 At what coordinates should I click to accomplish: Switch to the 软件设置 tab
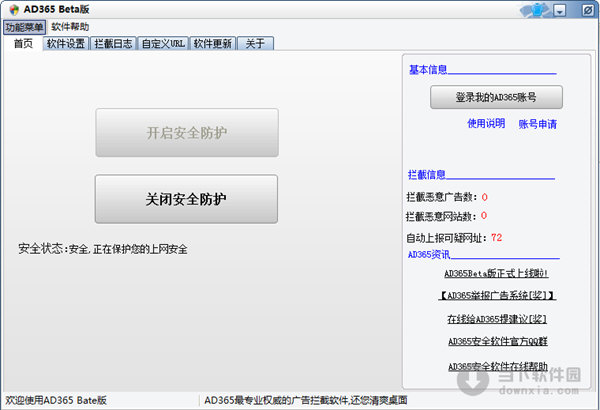coord(65,44)
